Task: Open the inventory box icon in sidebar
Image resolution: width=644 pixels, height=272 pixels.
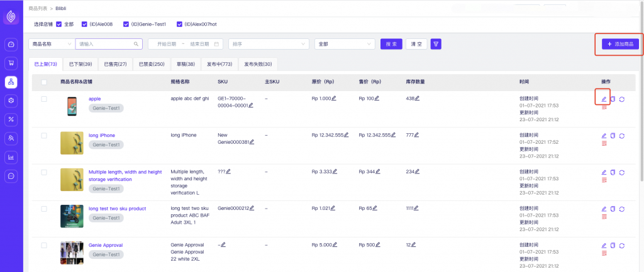Action: [11, 101]
